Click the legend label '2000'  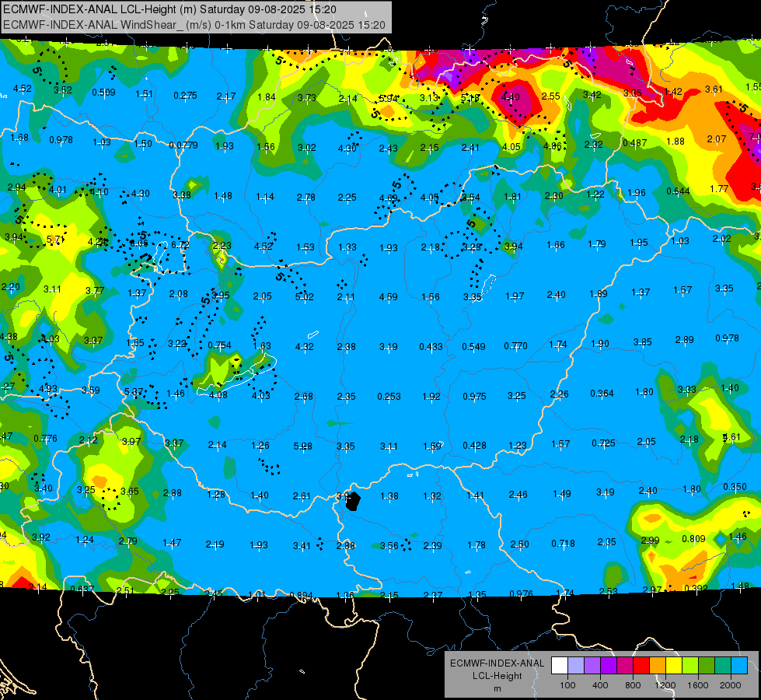click(731, 685)
